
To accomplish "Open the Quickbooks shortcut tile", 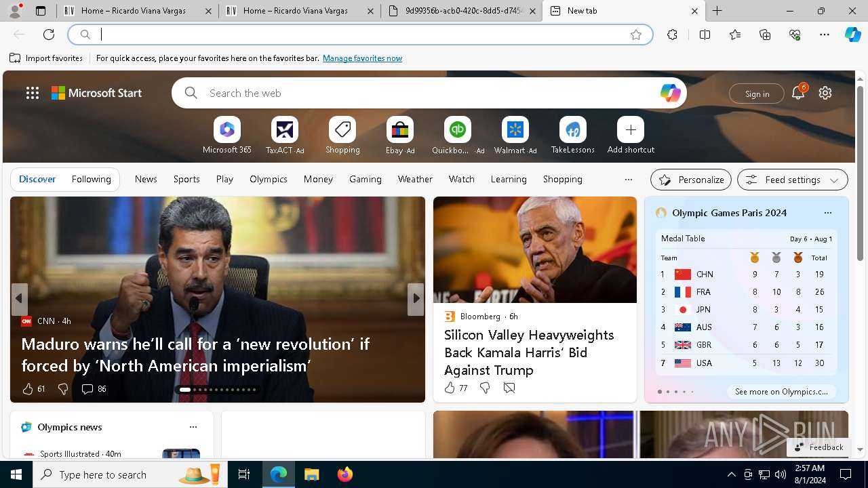I will pyautogui.click(x=458, y=129).
